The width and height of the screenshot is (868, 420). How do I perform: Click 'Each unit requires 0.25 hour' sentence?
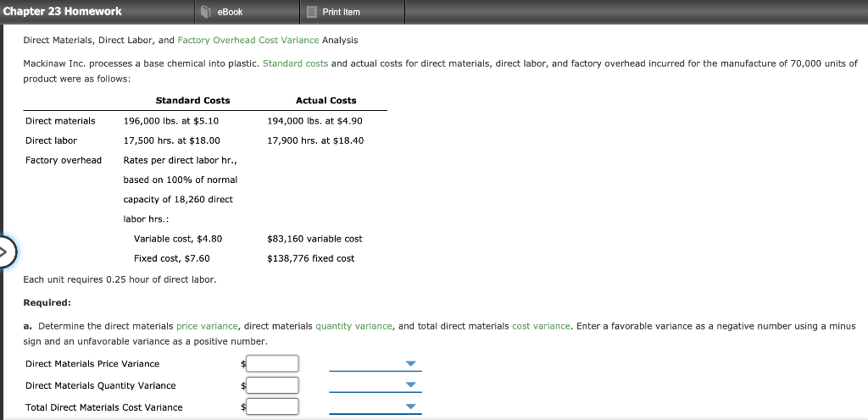(120, 279)
